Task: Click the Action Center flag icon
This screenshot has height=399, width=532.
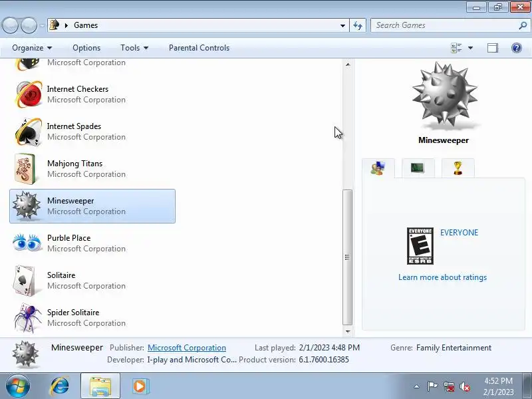Action: point(432,386)
